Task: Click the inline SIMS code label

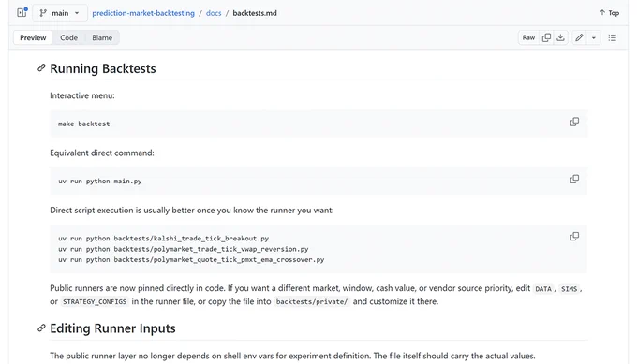Action: pyautogui.click(x=569, y=289)
